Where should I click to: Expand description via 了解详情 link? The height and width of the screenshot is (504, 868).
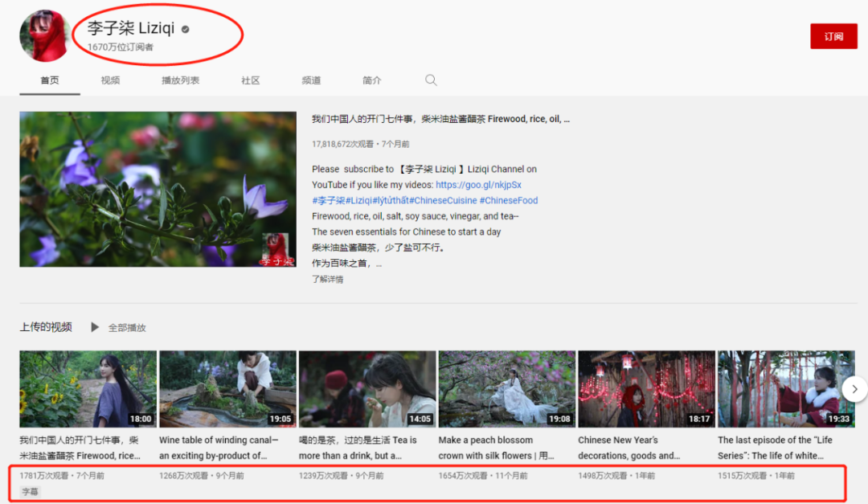pos(327,279)
